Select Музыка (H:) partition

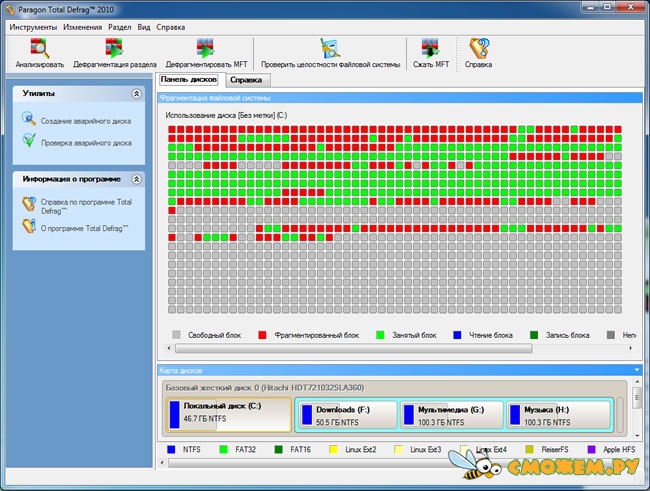(558, 415)
